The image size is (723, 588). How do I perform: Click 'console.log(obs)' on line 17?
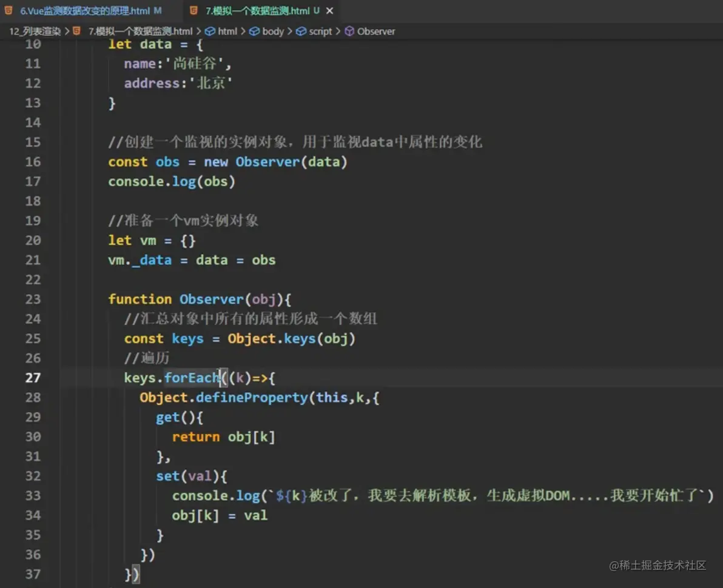pos(172,182)
